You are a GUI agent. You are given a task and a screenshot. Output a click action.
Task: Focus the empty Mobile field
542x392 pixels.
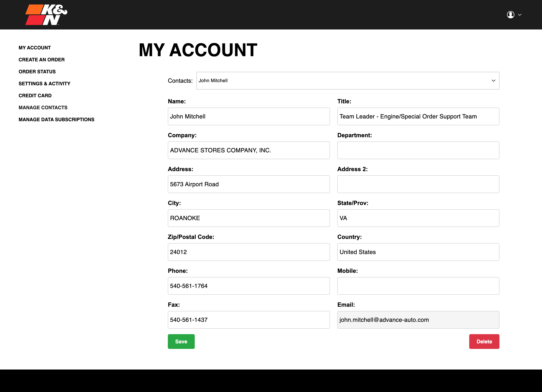tap(418, 286)
